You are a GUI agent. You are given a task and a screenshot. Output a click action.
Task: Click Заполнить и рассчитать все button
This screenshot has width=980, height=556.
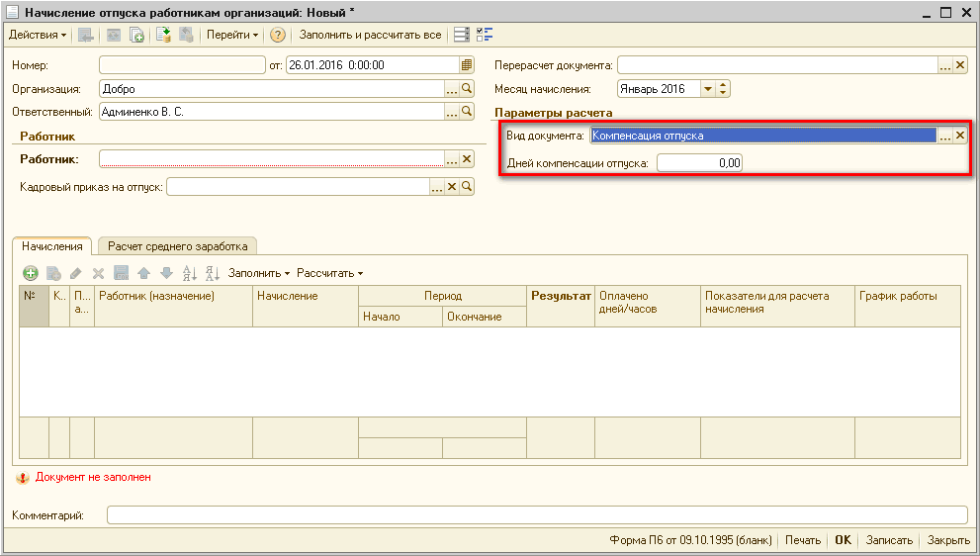370,35
